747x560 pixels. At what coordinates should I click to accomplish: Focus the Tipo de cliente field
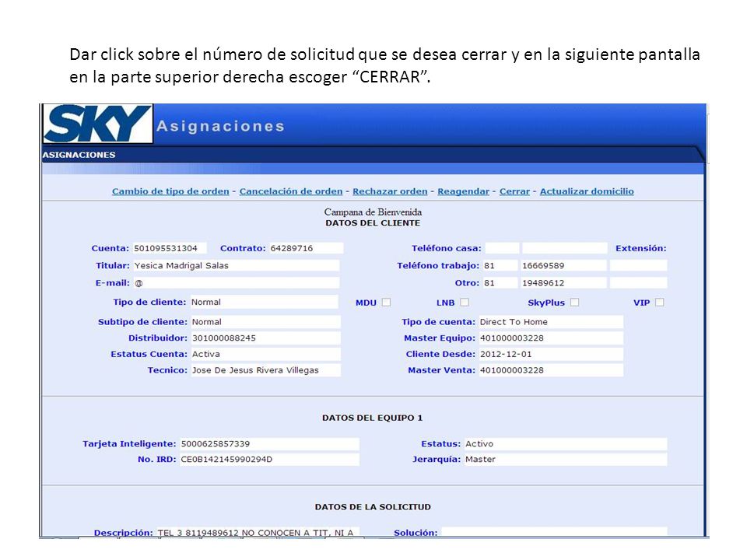(265, 302)
